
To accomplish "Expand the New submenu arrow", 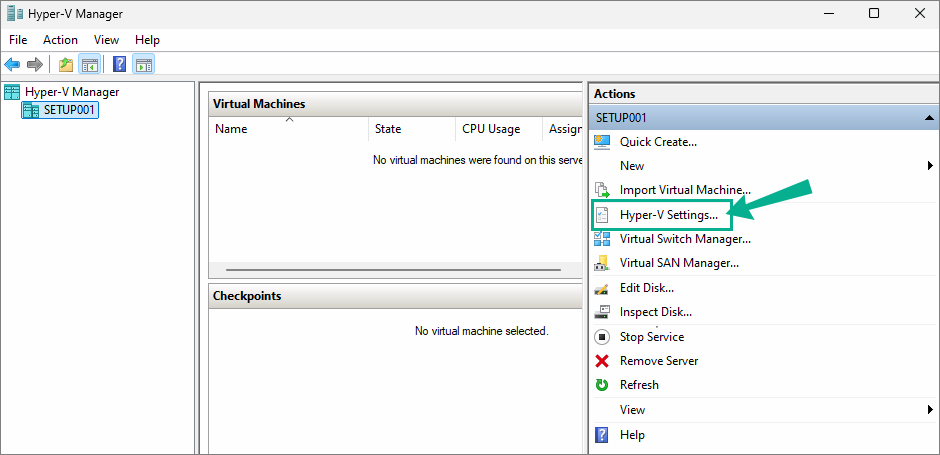I will coord(930,165).
